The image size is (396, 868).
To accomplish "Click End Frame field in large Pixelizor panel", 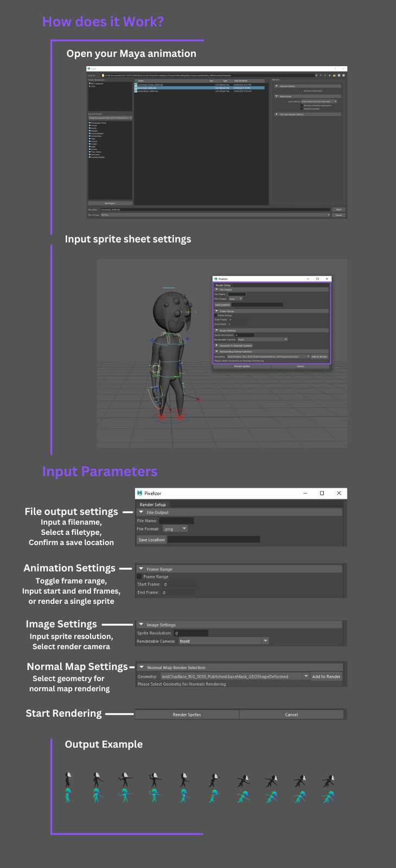I will pyautogui.click(x=179, y=592).
